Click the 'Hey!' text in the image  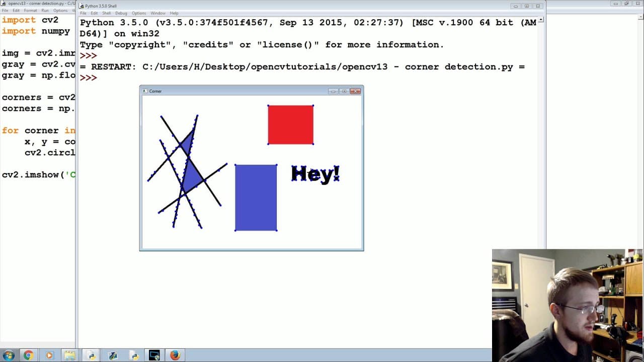[315, 173]
